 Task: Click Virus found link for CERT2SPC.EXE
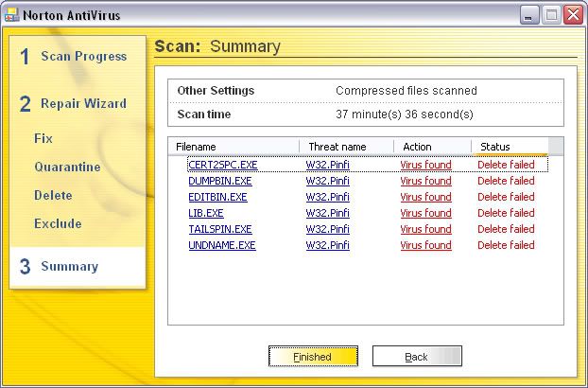point(426,165)
